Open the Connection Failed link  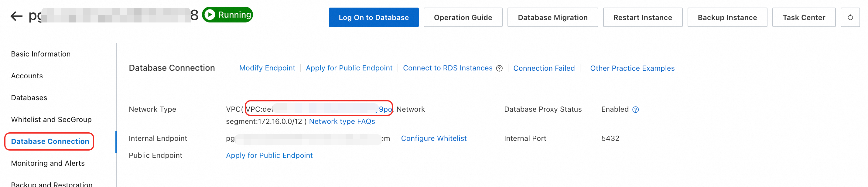[544, 68]
